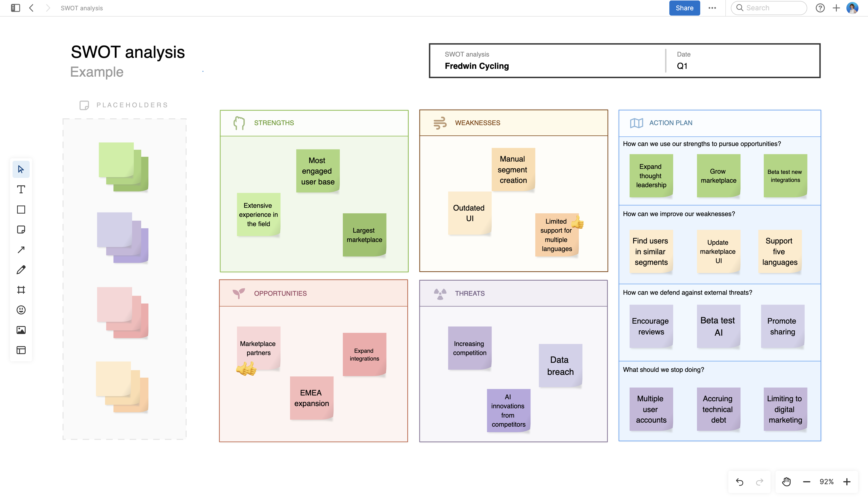Choose the Arrow connector tool
This screenshot has width=868, height=503.
tap(21, 249)
